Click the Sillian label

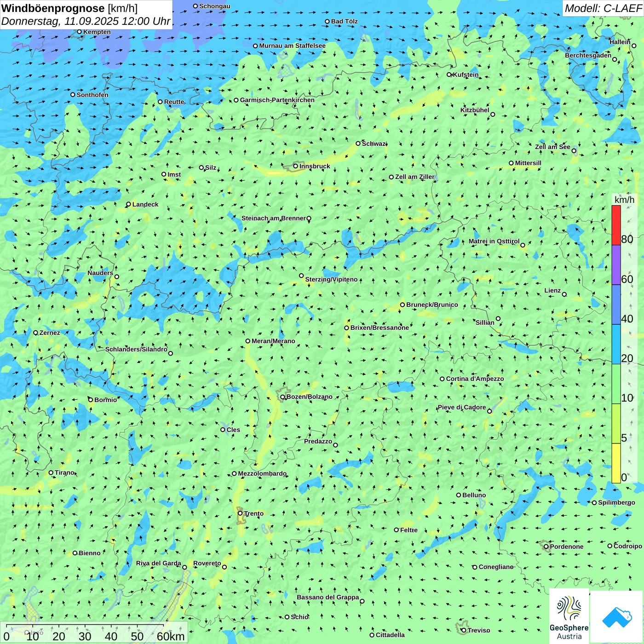[x=485, y=322]
